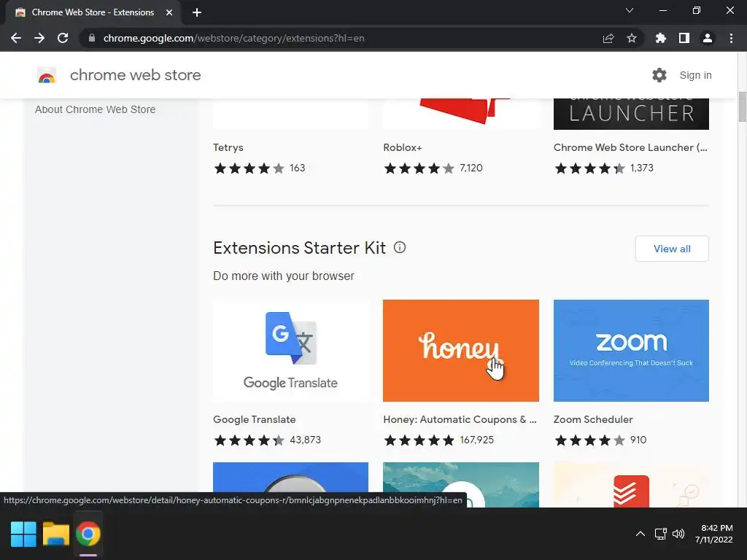Click the address bar URL
This screenshot has height=560, width=747.
coord(233,38)
